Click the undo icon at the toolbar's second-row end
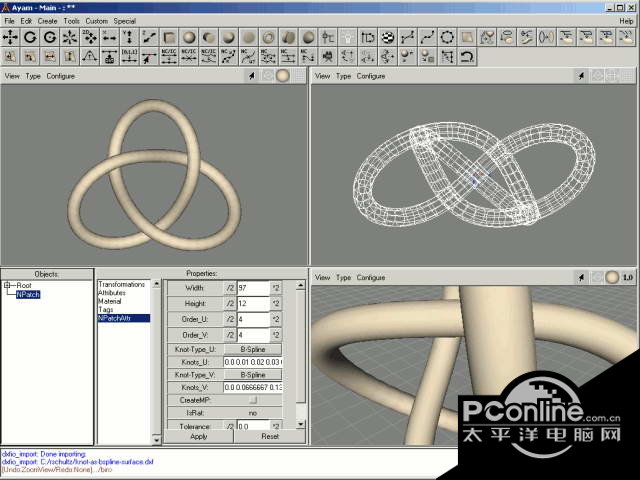Image resolution: width=640 pixels, height=480 pixels. [x=468, y=57]
